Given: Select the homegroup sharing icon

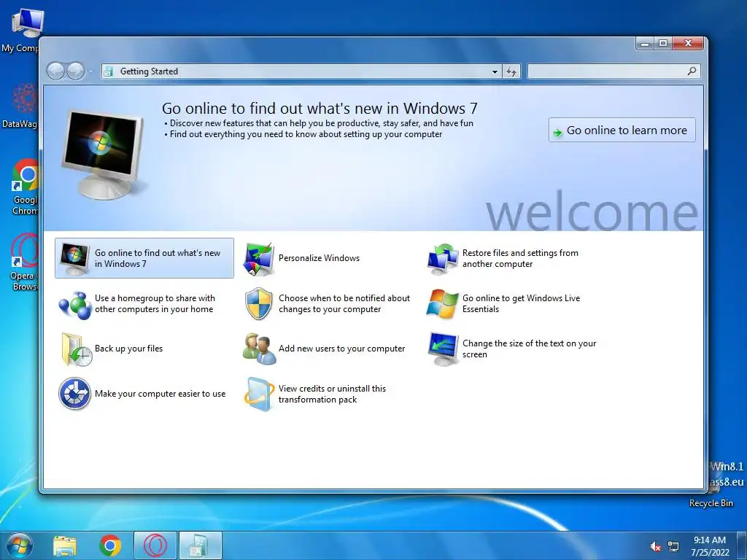Looking at the screenshot, I should click(75, 305).
